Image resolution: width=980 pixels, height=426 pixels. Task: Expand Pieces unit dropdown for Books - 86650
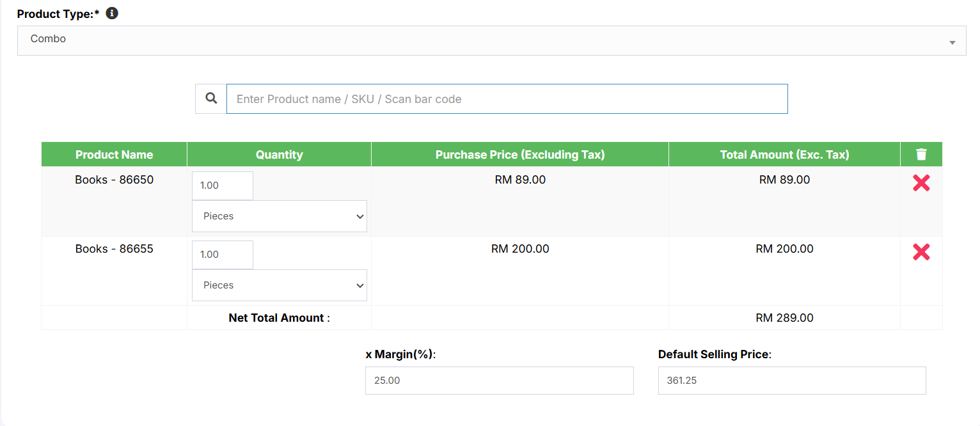[x=280, y=216]
